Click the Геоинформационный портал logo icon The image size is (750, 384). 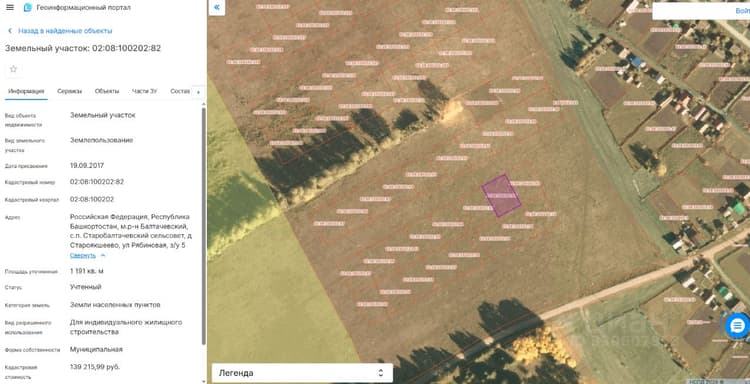[28, 8]
